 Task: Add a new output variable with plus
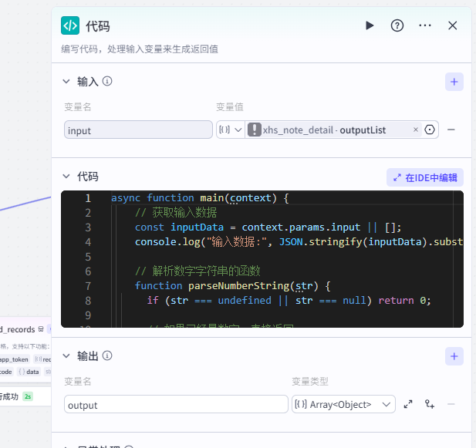point(454,356)
